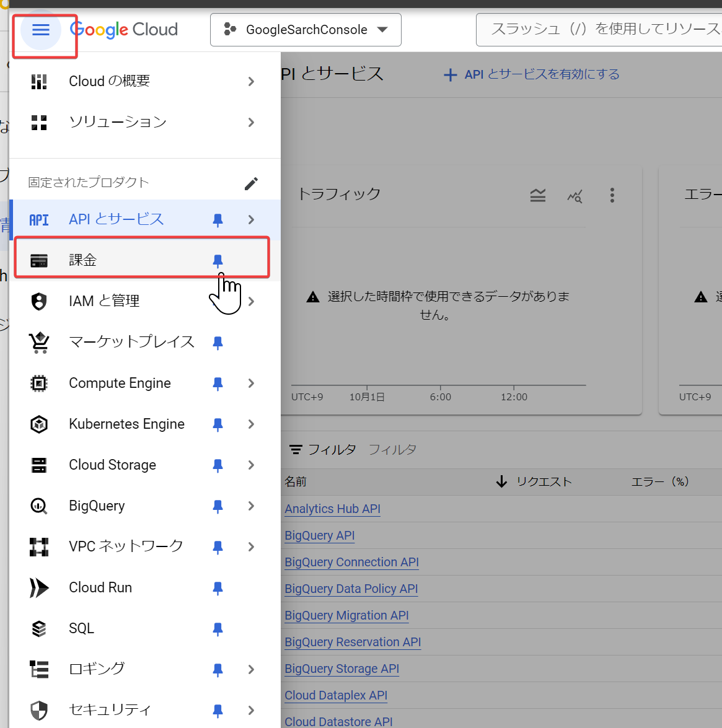Unpin Compute Engine

coord(218,384)
